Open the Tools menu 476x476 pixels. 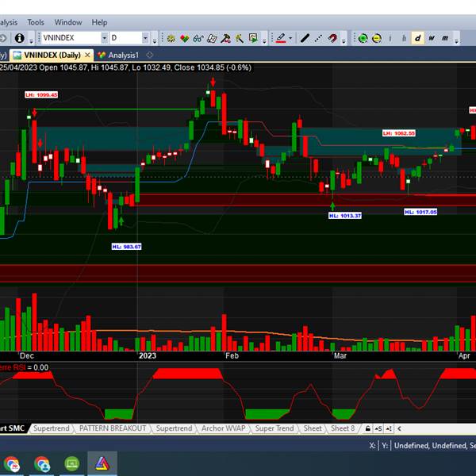tap(36, 22)
